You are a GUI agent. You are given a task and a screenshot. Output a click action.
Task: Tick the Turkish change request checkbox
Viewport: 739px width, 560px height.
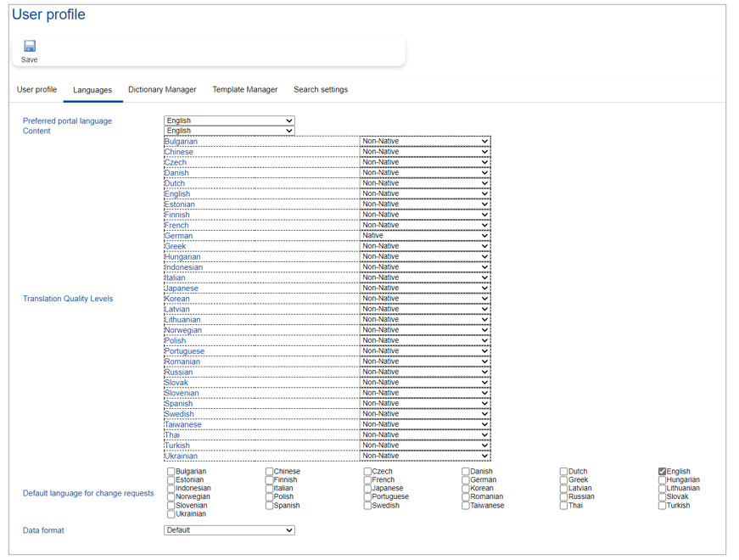pyautogui.click(x=663, y=506)
